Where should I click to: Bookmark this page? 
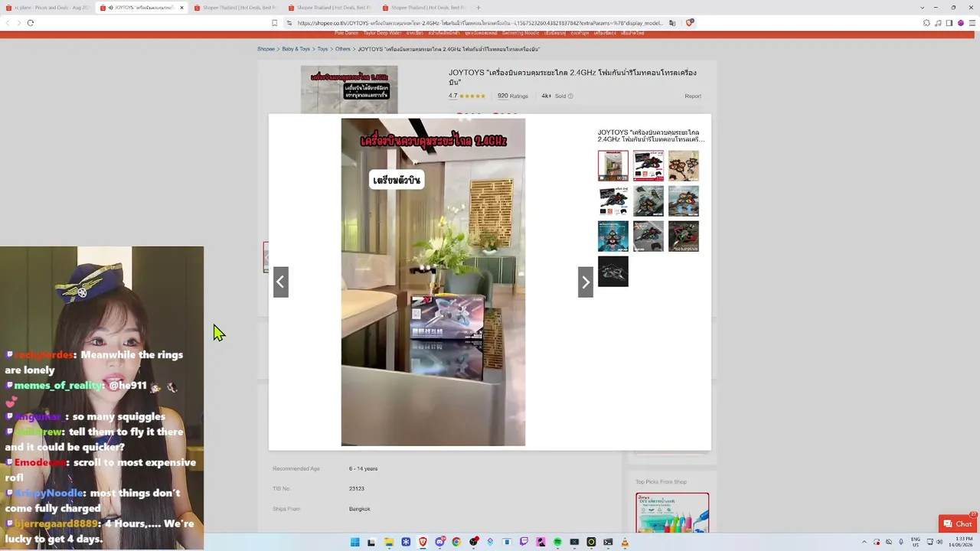(x=274, y=23)
